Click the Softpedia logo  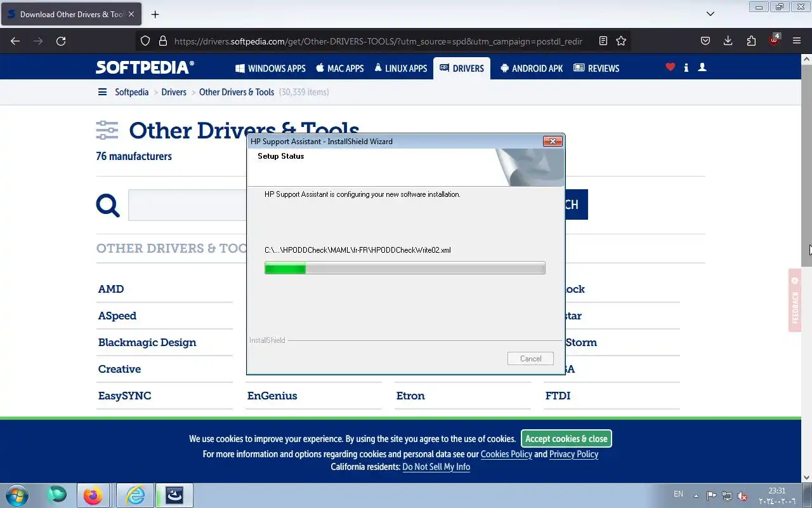click(145, 67)
